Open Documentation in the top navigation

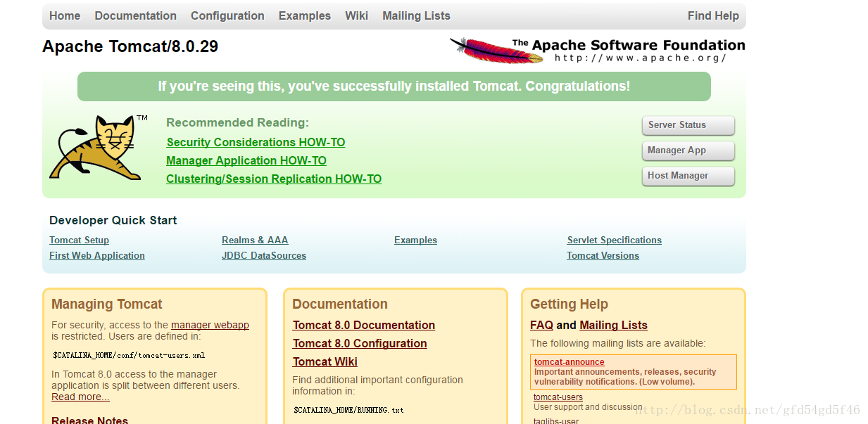[x=136, y=15]
